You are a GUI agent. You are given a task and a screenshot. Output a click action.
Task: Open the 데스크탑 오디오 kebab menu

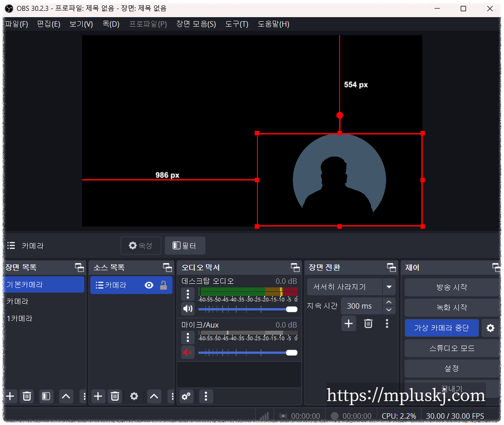187,294
